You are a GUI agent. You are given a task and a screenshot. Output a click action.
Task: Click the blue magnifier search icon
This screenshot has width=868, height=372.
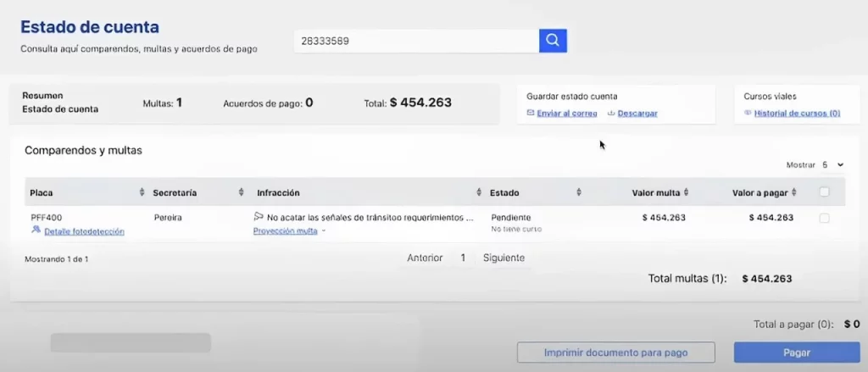553,41
